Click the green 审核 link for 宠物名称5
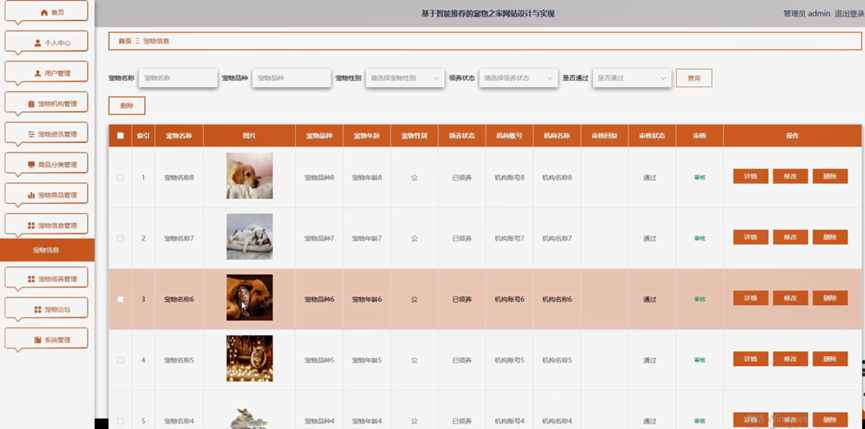This screenshot has width=865, height=429. (700, 360)
